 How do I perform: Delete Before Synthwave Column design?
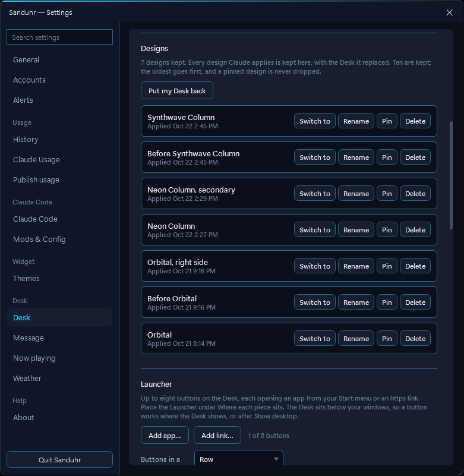[415, 157]
